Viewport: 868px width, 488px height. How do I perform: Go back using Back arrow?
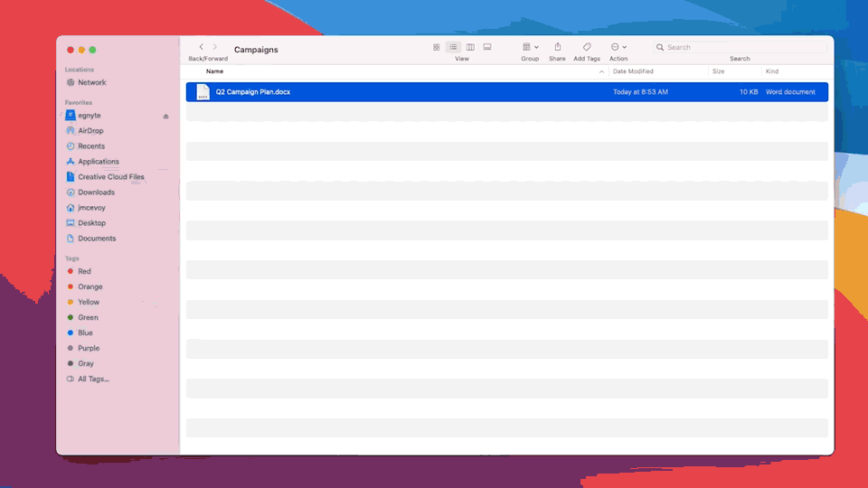click(x=201, y=47)
